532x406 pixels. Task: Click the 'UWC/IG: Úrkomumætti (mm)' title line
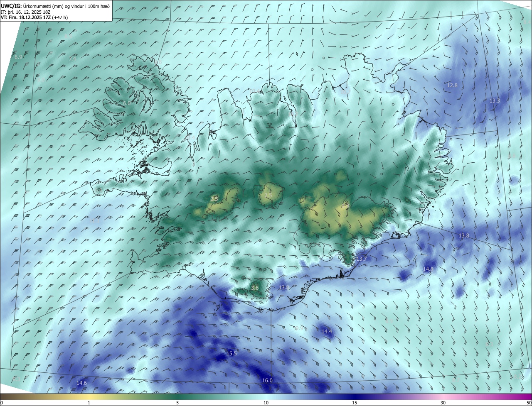click(x=55, y=6)
